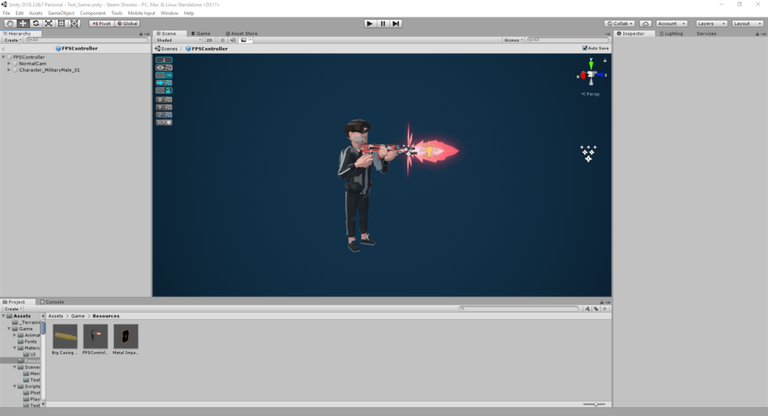Screen dimensions: 768x416
Task: Click the red X axis of scene gizmo
Action: pyautogui.click(x=582, y=75)
